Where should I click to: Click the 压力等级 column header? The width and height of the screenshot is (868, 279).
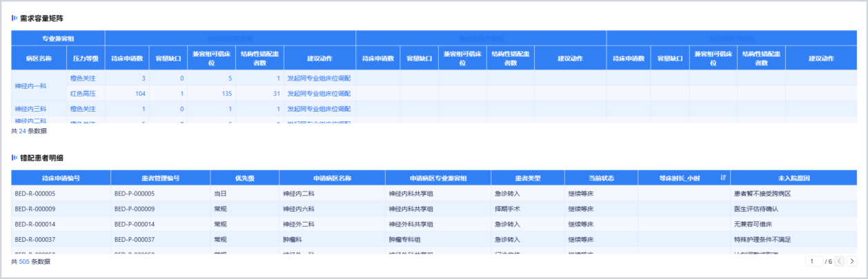point(86,59)
